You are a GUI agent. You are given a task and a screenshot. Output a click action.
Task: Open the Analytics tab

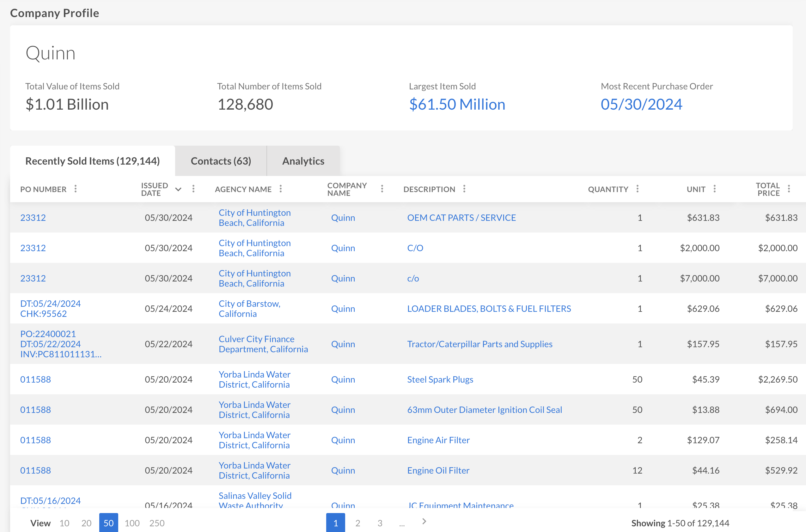point(303,161)
